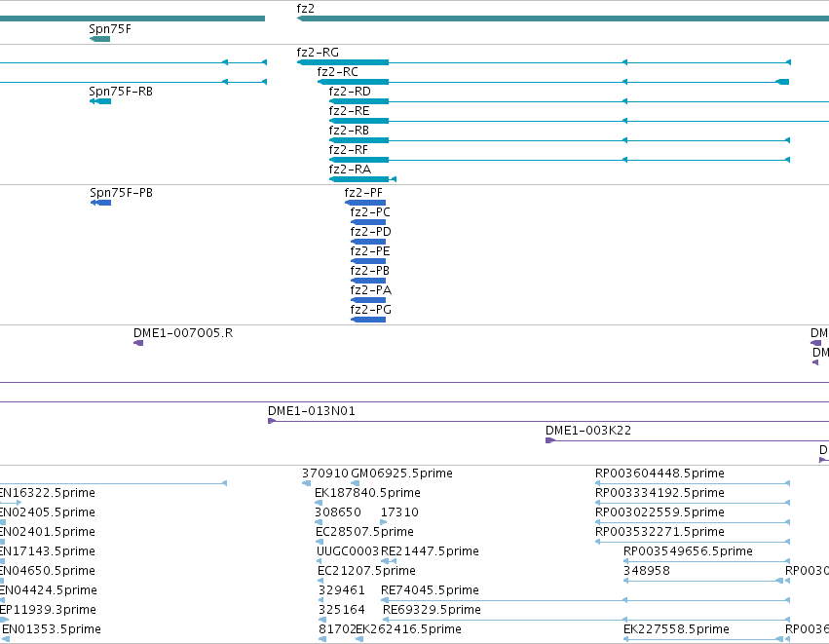Click the Spn75F-PB protein feature
Image resolution: width=829 pixels, height=644 pixels.
[100, 203]
